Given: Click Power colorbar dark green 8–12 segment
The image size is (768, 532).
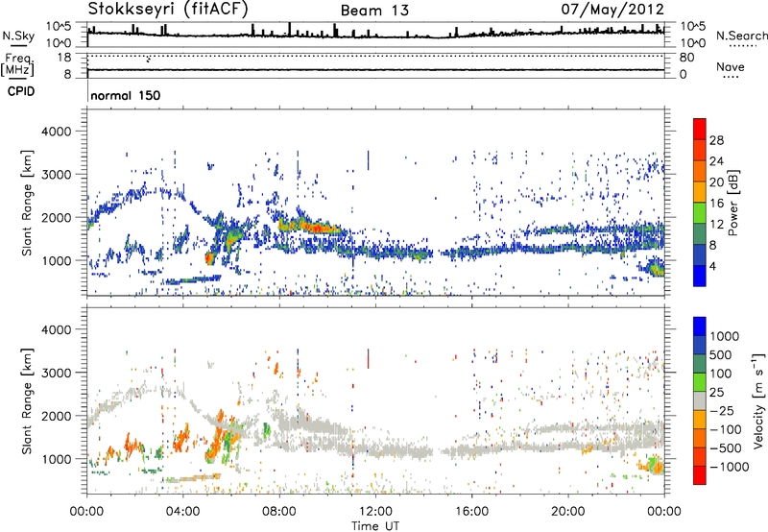Looking at the screenshot, I should [x=700, y=234].
